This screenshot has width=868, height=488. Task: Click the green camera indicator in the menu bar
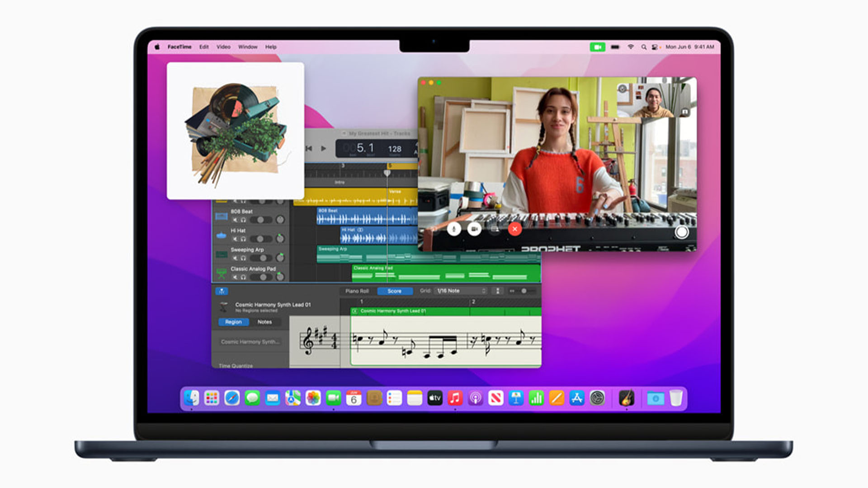point(597,47)
